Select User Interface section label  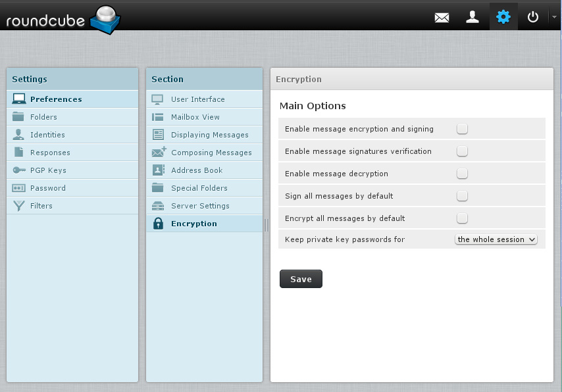pyautogui.click(x=198, y=99)
